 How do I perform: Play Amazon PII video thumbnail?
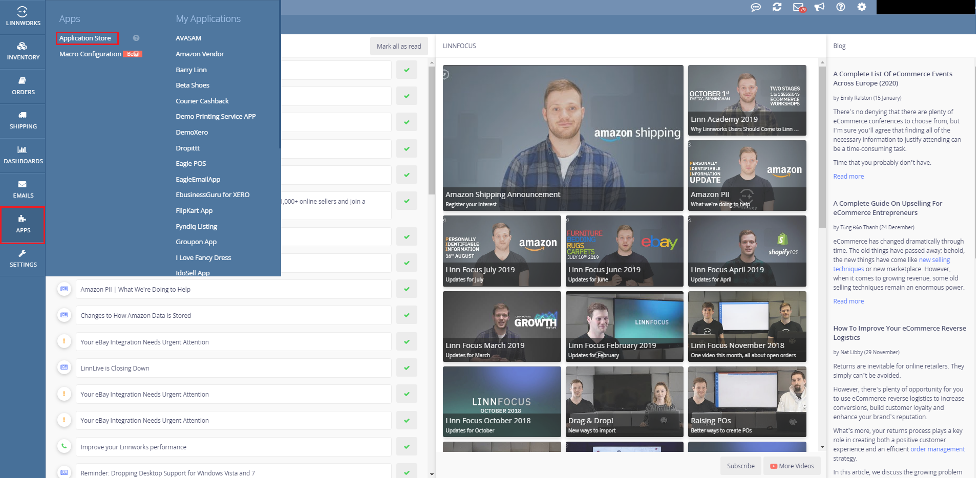click(747, 176)
